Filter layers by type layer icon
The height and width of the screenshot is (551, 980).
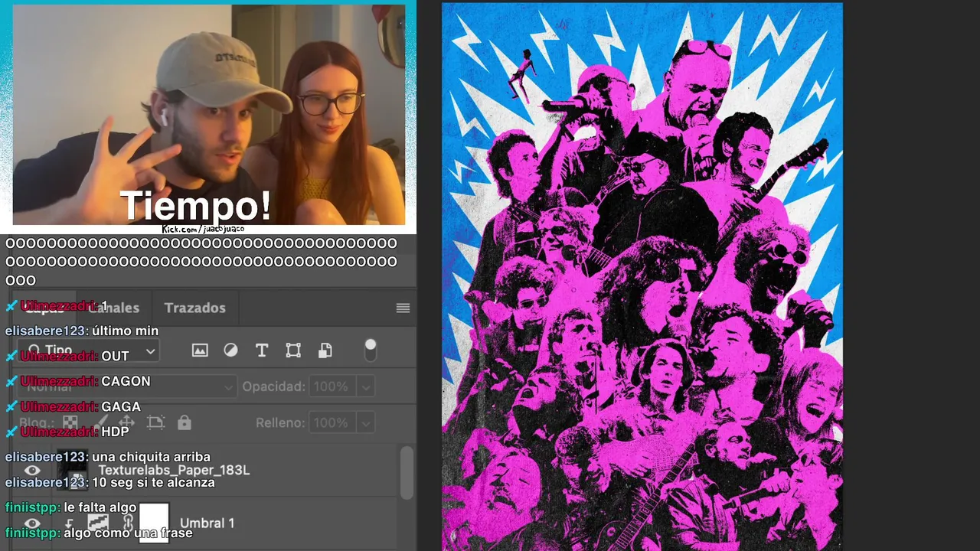coord(262,350)
